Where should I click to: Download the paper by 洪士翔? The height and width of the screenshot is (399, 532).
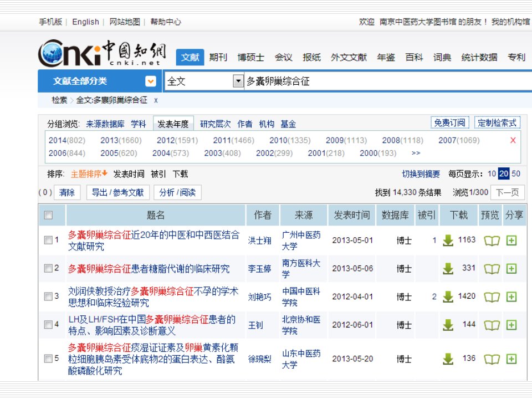coord(448,241)
